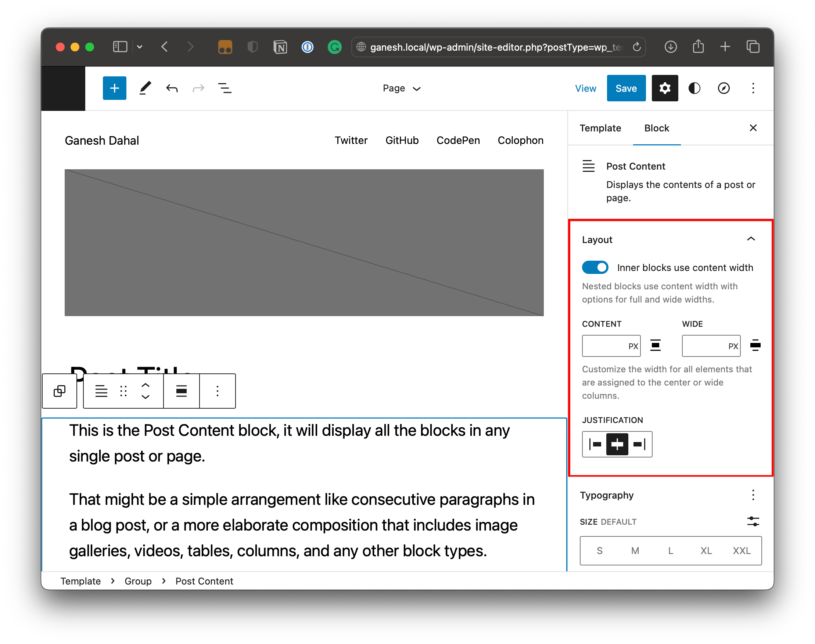This screenshot has width=815, height=644.
Task: Select the Tools pencil icon
Action: click(145, 88)
